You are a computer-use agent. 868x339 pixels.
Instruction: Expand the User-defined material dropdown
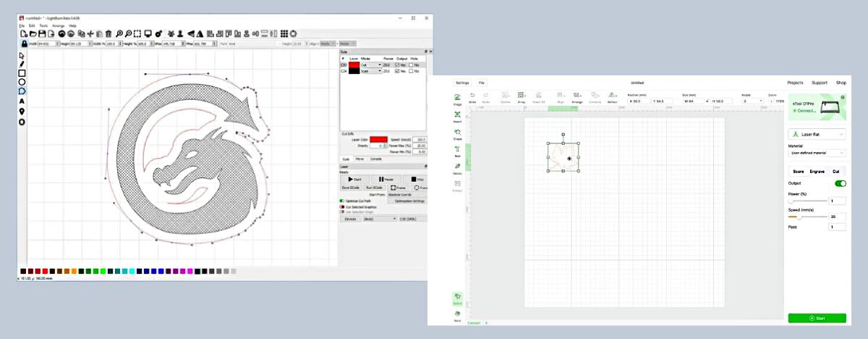tap(817, 153)
